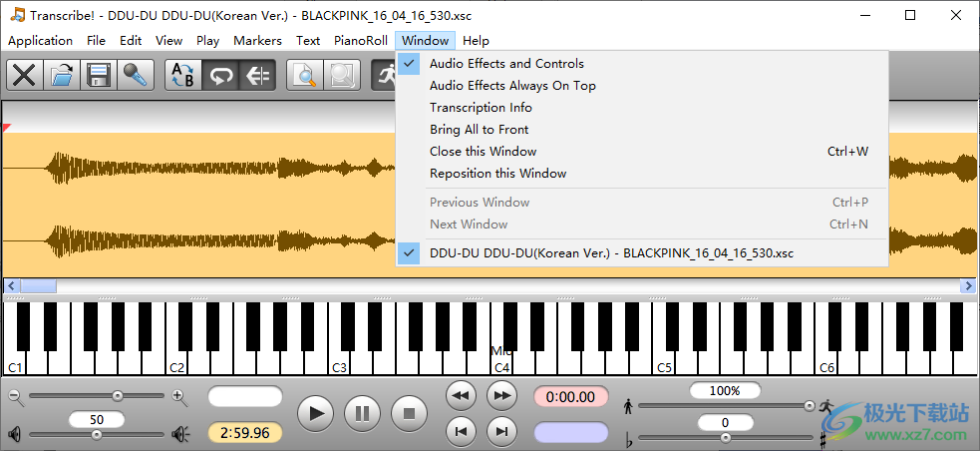
Task: Click the microphone record icon
Action: 136,76
